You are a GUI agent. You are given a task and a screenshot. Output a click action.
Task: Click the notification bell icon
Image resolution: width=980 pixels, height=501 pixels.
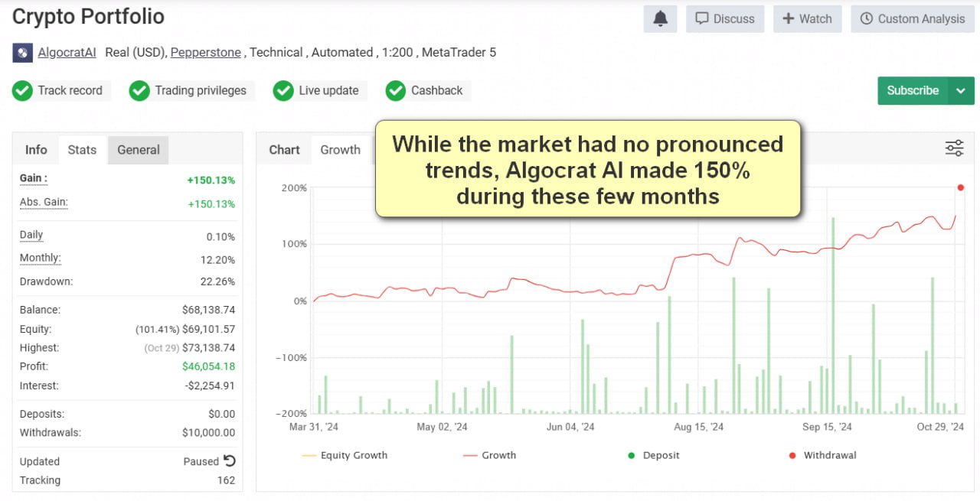point(660,19)
